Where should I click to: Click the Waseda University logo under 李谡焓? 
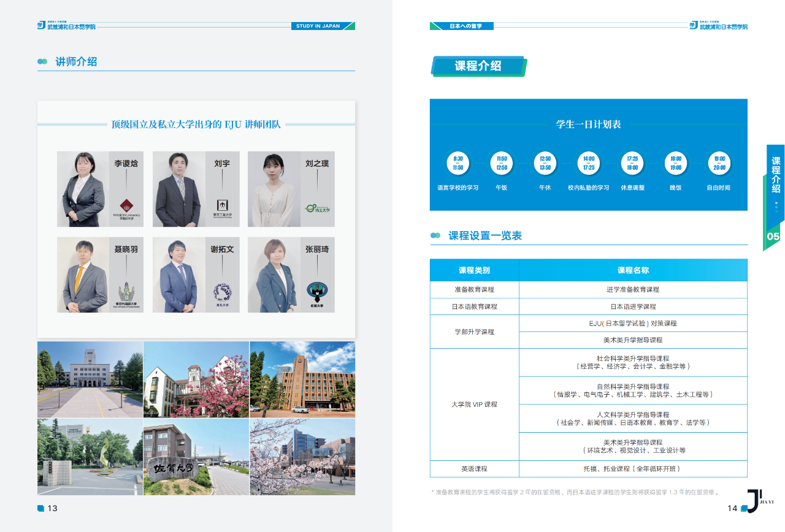(x=126, y=208)
